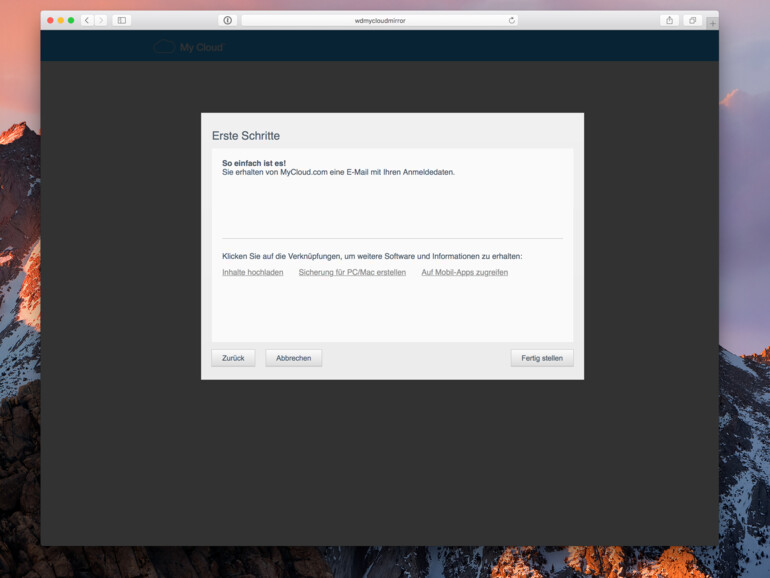Screen dimensions: 770x578
Task: Show the Safari sidebar
Action: [x=122, y=20]
